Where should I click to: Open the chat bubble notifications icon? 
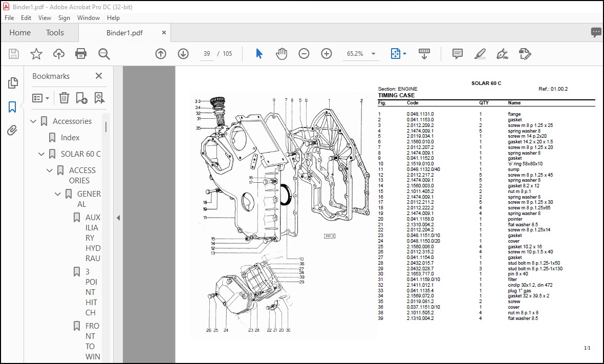coord(596,32)
